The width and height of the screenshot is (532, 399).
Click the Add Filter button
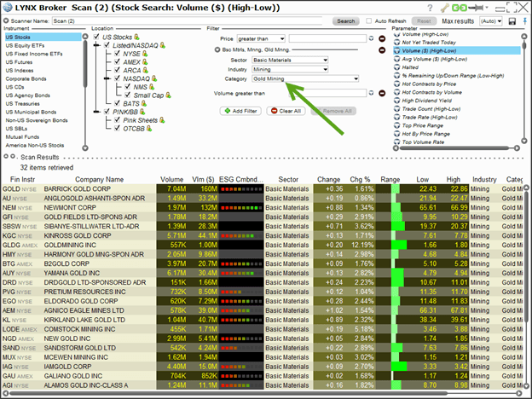240,111
